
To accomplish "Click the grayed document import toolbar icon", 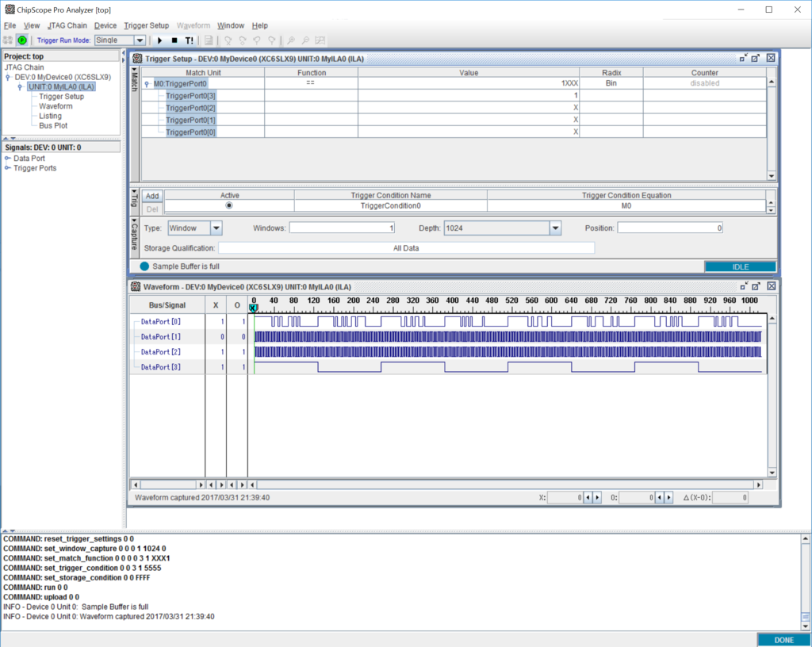I will (209, 40).
